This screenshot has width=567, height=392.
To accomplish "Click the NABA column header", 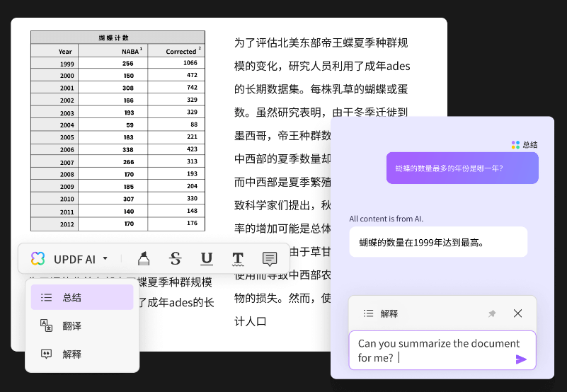I will [113, 51].
